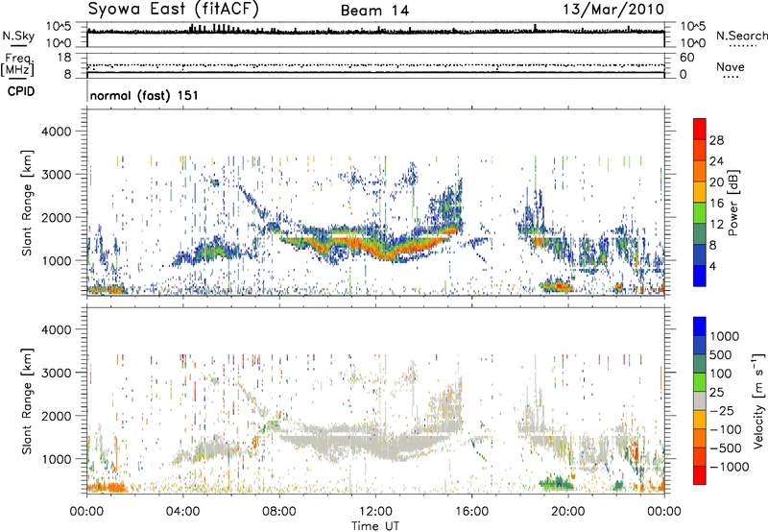Click the date '13/Mar/2010'

(613, 10)
